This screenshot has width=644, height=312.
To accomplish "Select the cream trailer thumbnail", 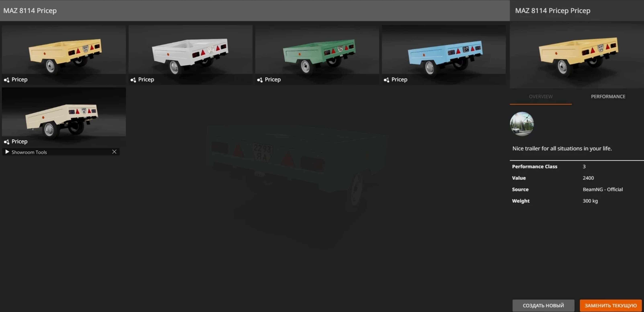I will point(64,112).
